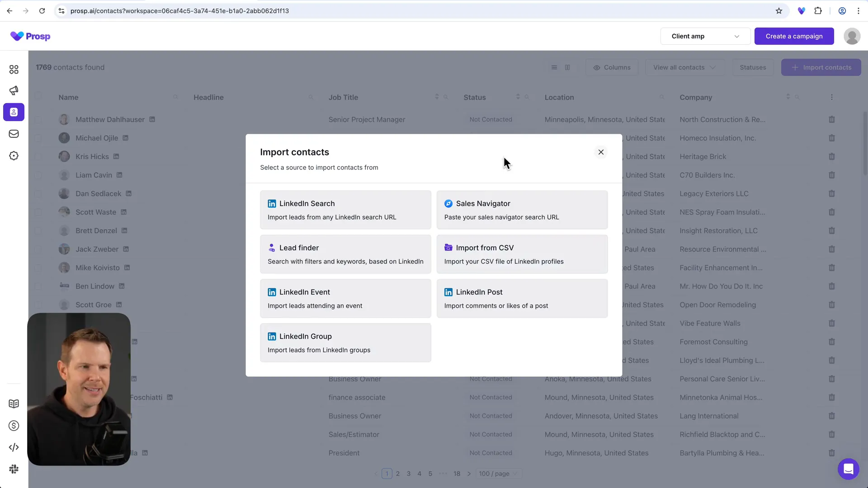
Task: Open the Statuses filter
Action: (x=753, y=67)
